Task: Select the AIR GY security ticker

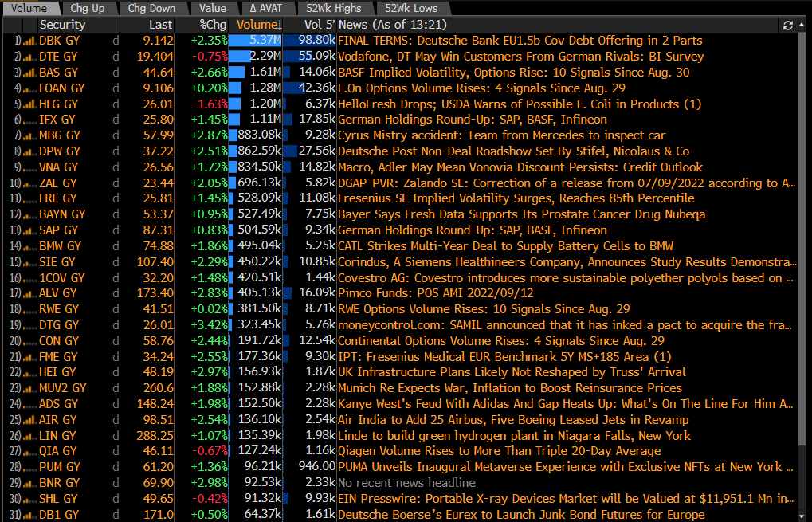Action: coord(57,419)
